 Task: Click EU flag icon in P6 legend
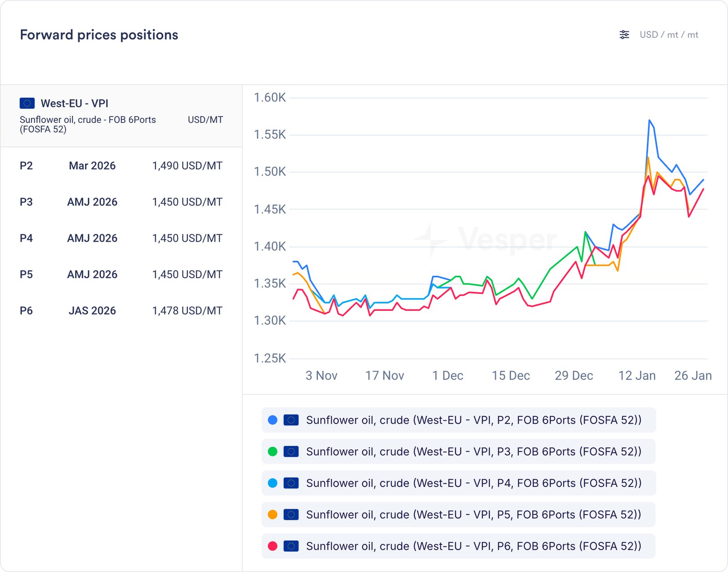[x=291, y=546]
